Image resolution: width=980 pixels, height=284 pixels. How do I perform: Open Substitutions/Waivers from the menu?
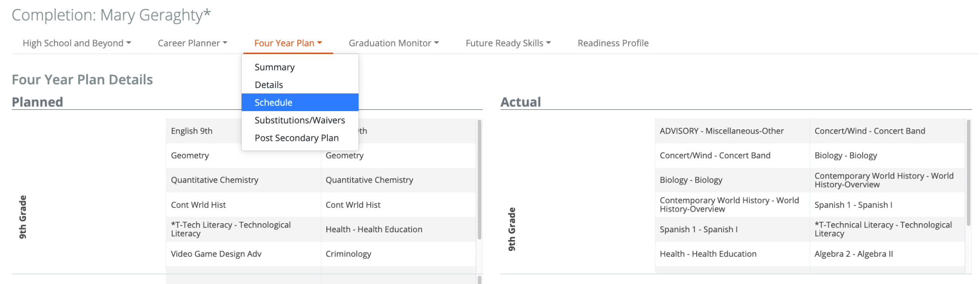(300, 120)
